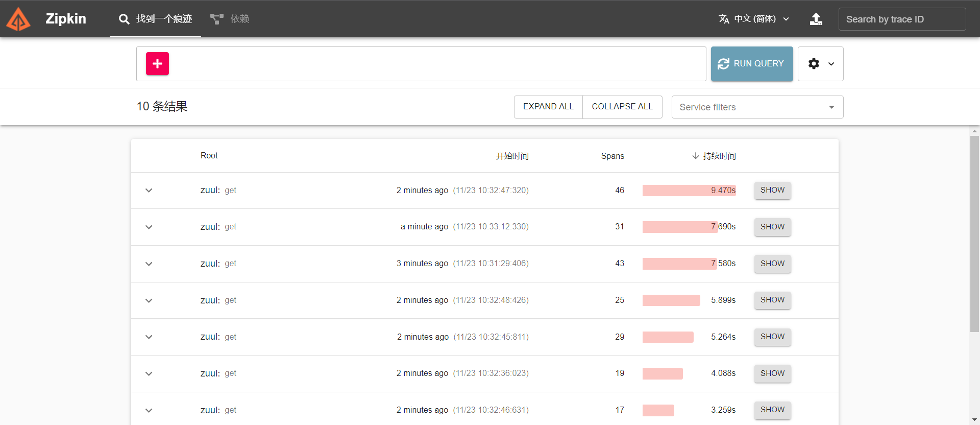Viewport: 980px width, 425px height.
Task: Click the 9.470s duration bar
Action: point(689,191)
